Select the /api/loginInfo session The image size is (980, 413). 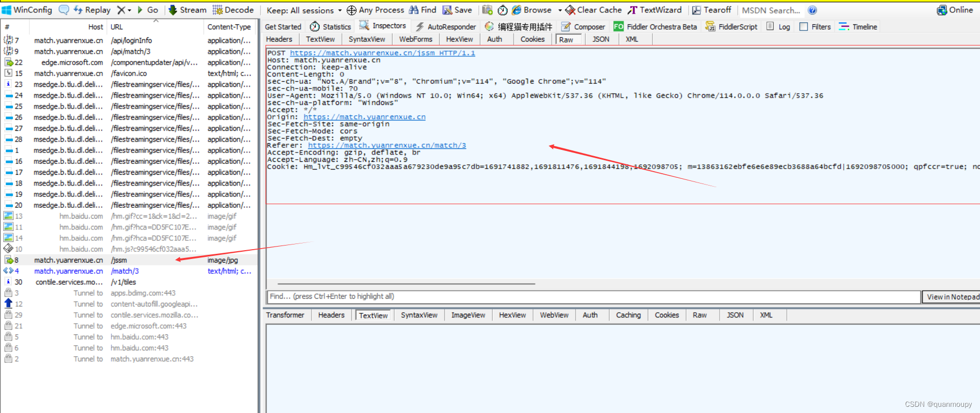129,40
